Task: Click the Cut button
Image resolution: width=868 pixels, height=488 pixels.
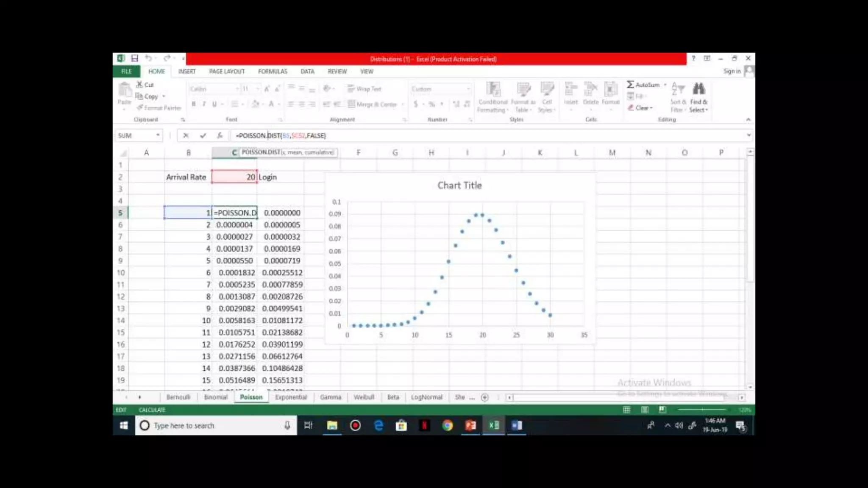Action: (145, 85)
